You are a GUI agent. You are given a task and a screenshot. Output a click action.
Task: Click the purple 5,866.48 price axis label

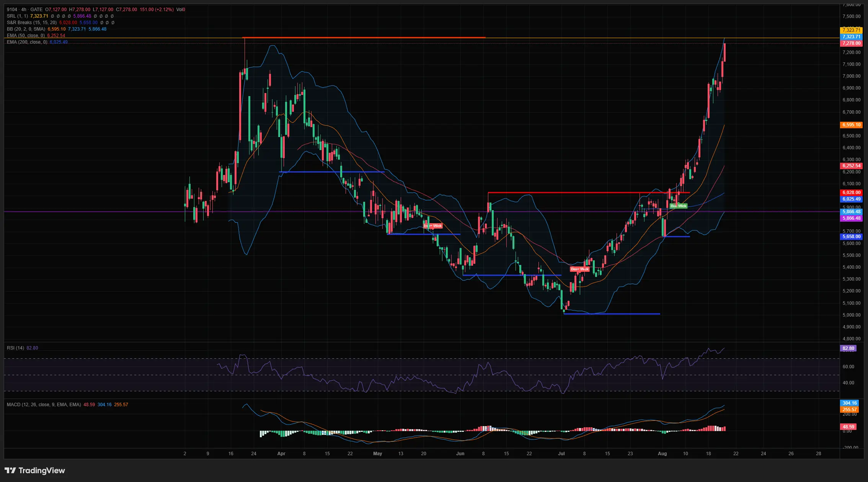851,218
